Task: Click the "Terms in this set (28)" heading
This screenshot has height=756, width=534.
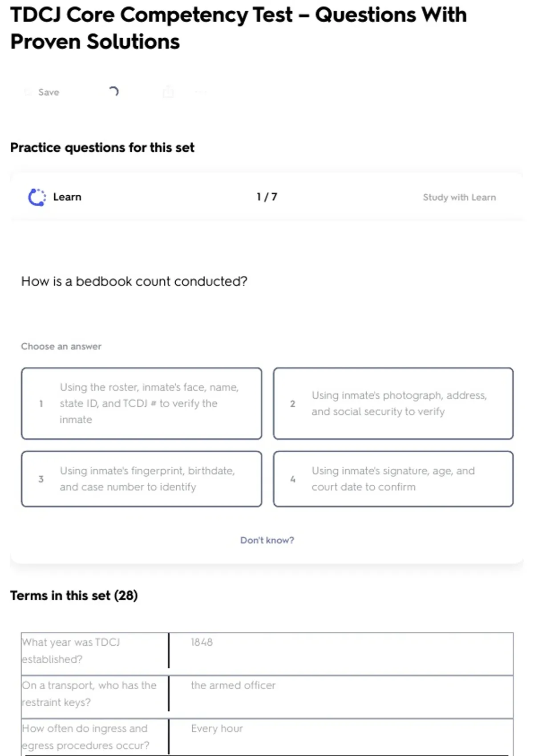Action: (x=74, y=595)
